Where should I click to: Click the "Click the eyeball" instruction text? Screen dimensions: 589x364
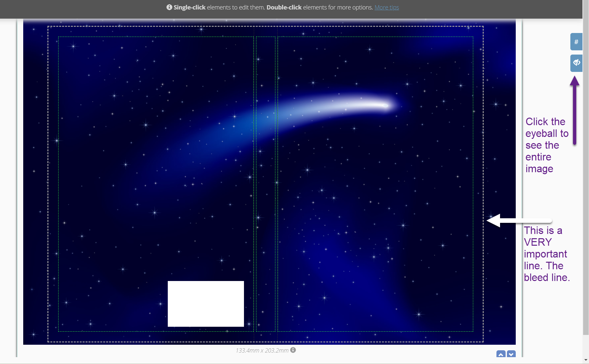(546, 145)
